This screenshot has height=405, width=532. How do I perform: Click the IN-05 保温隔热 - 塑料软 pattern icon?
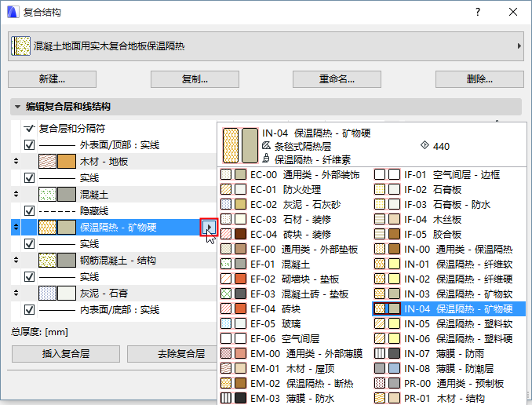coord(380,324)
